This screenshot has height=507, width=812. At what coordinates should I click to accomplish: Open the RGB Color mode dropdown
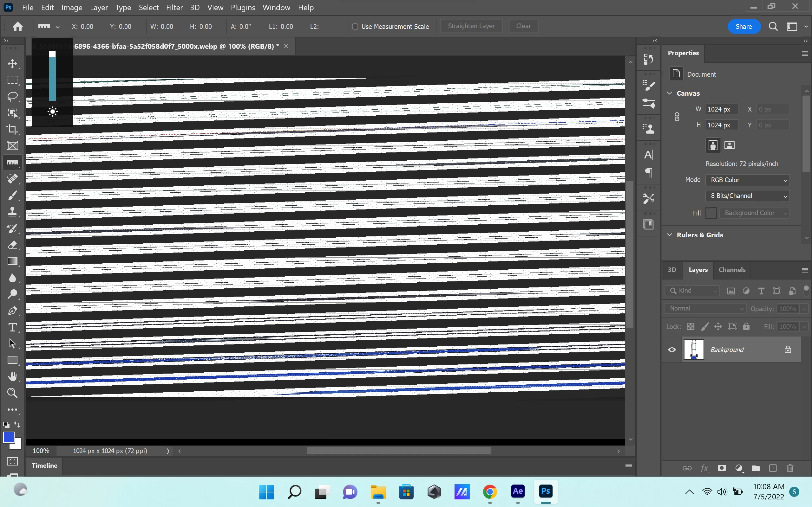click(x=748, y=180)
